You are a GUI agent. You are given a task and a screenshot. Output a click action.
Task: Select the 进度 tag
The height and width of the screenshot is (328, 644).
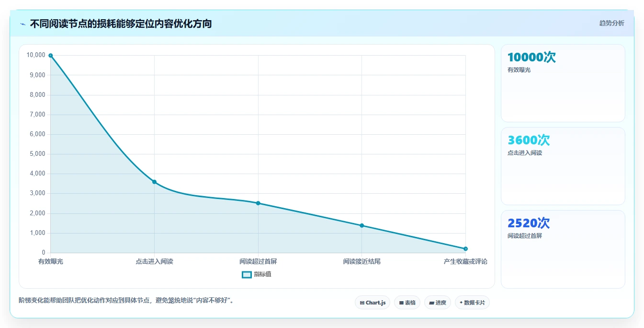click(x=438, y=303)
